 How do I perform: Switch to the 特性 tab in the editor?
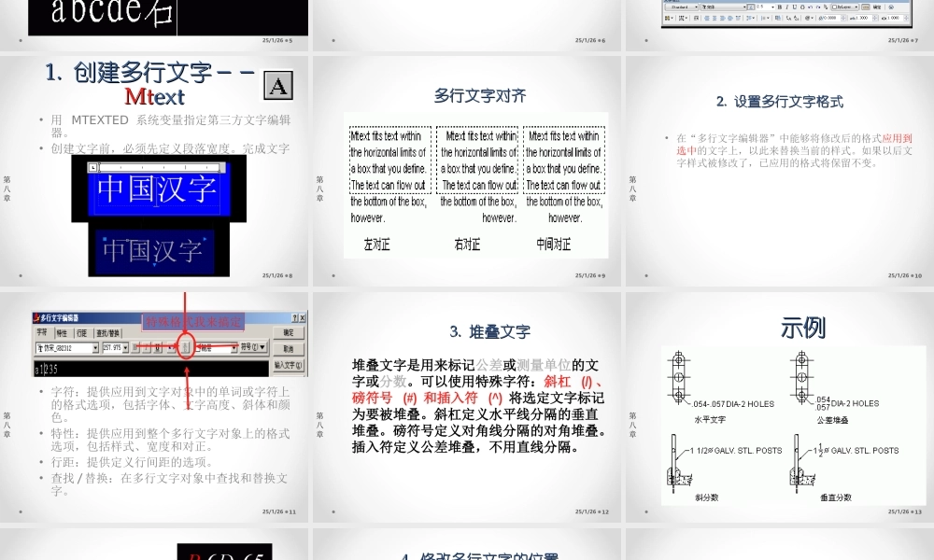62,332
